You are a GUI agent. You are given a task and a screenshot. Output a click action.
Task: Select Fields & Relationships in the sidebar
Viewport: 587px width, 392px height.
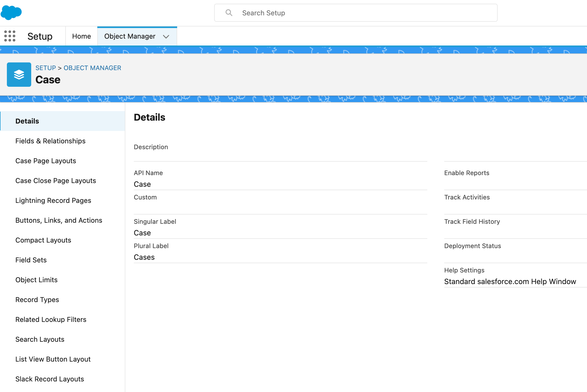(x=50, y=141)
